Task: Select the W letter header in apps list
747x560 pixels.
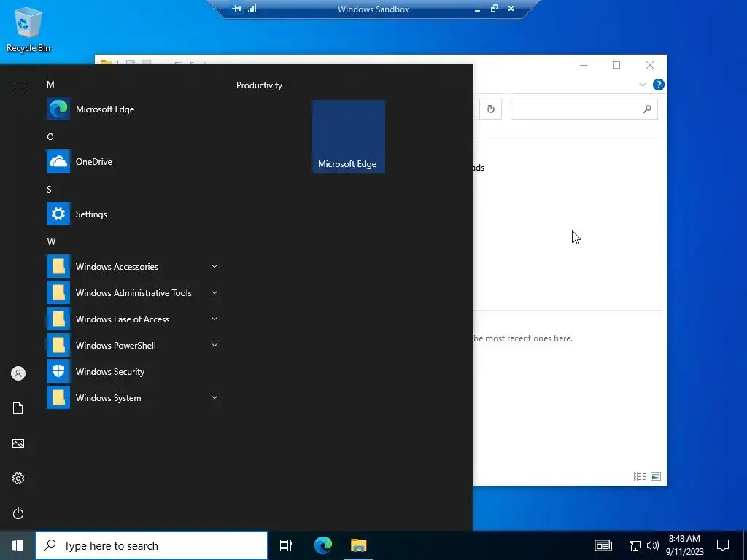Action: click(x=52, y=242)
